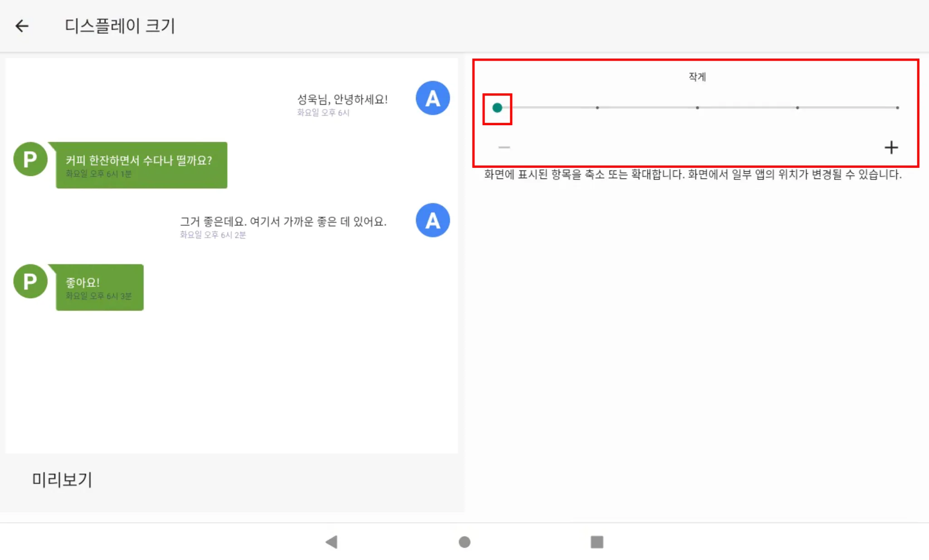Tap the back arrow in header
The width and height of the screenshot is (929, 560).
pyautogui.click(x=22, y=26)
